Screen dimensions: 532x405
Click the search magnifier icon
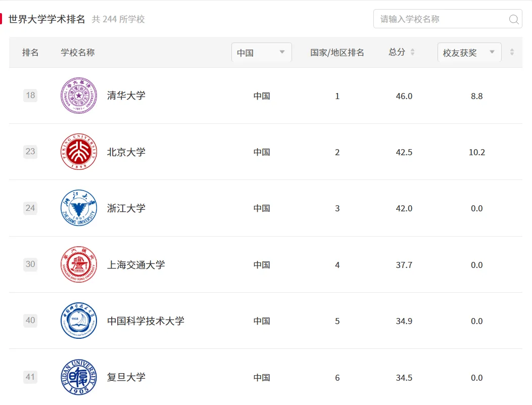click(x=513, y=19)
